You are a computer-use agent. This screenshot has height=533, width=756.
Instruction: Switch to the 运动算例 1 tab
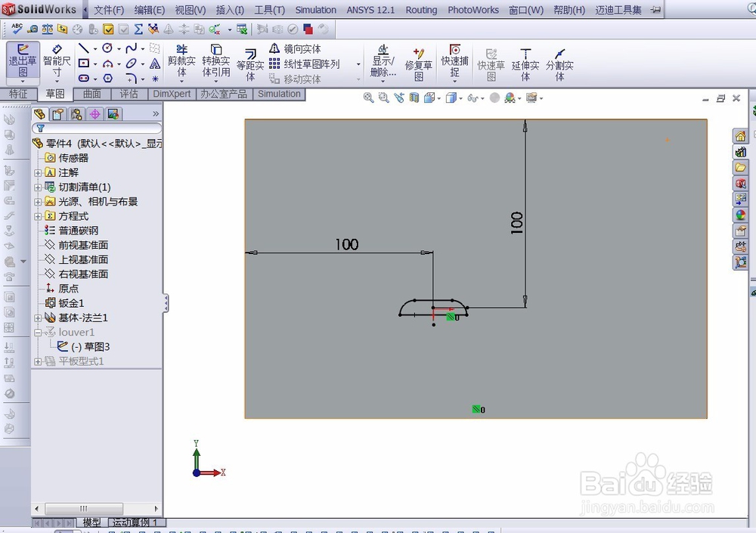coord(135,522)
